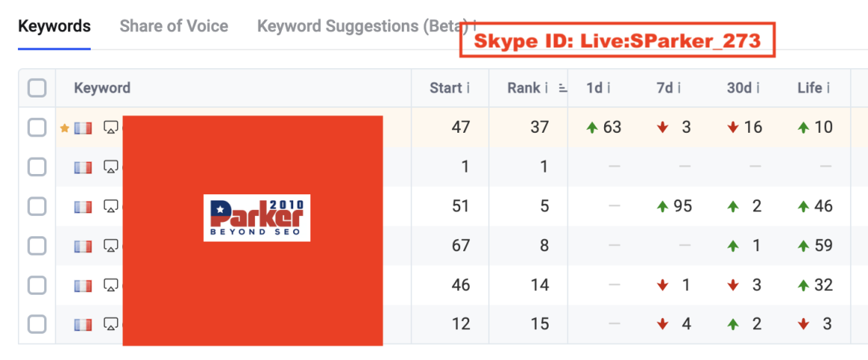
Task: Click the info icon next to 30d header
Action: 758,88
